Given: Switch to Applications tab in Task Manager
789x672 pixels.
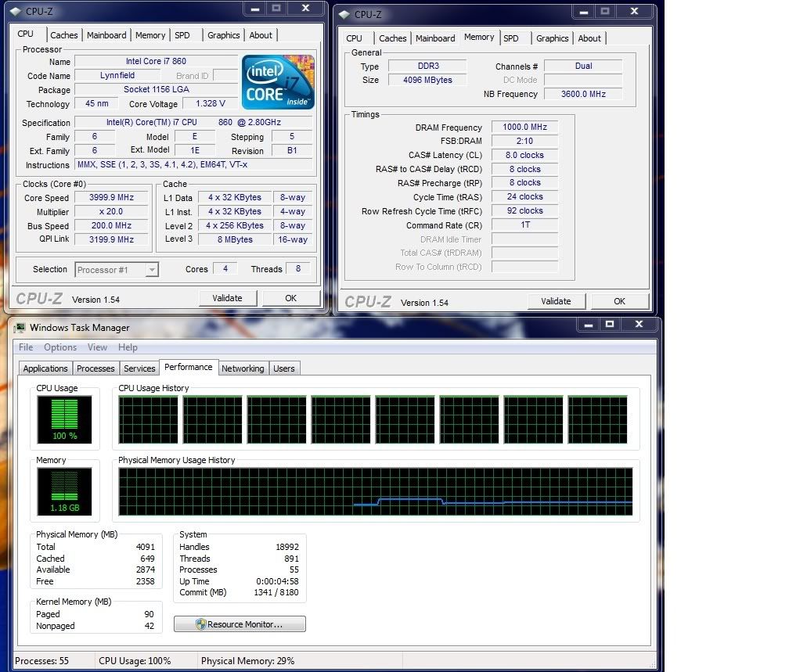Looking at the screenshot, I should click(x=45, y=368).
